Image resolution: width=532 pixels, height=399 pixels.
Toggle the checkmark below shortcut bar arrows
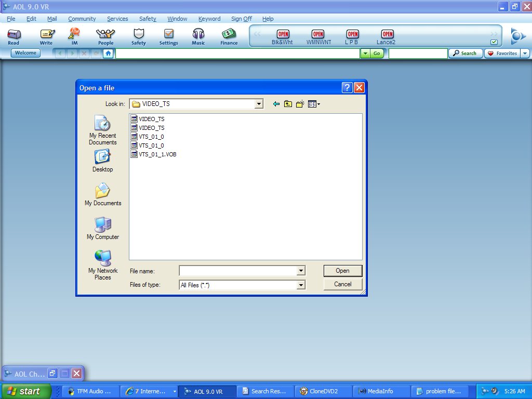click(494, 42)
